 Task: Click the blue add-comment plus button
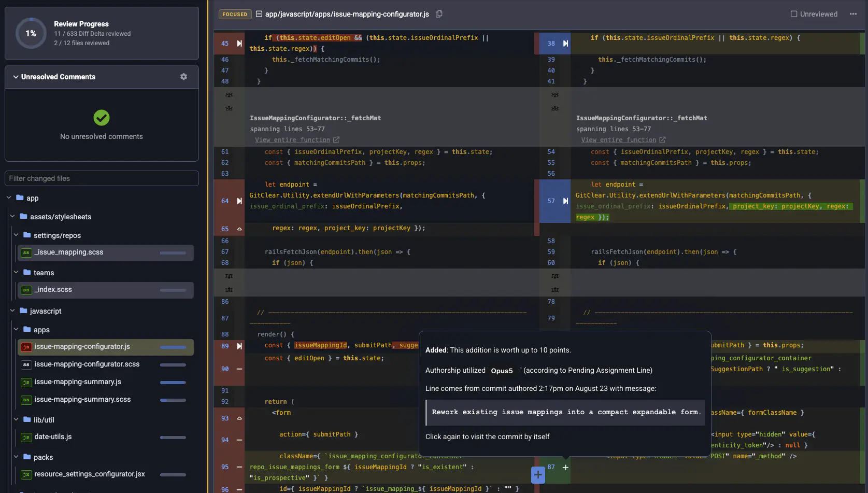538,474
